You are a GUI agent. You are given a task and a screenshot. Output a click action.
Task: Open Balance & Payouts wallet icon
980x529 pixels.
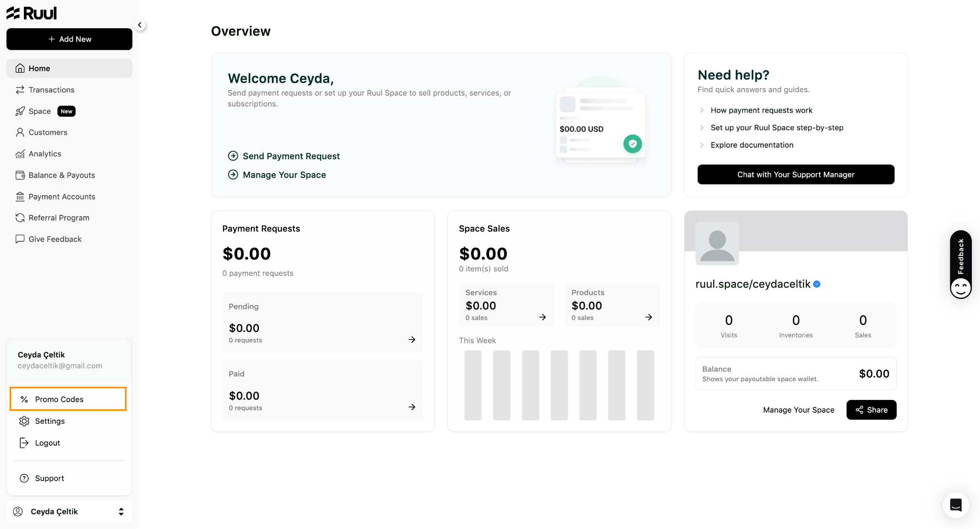click(20, 176)
